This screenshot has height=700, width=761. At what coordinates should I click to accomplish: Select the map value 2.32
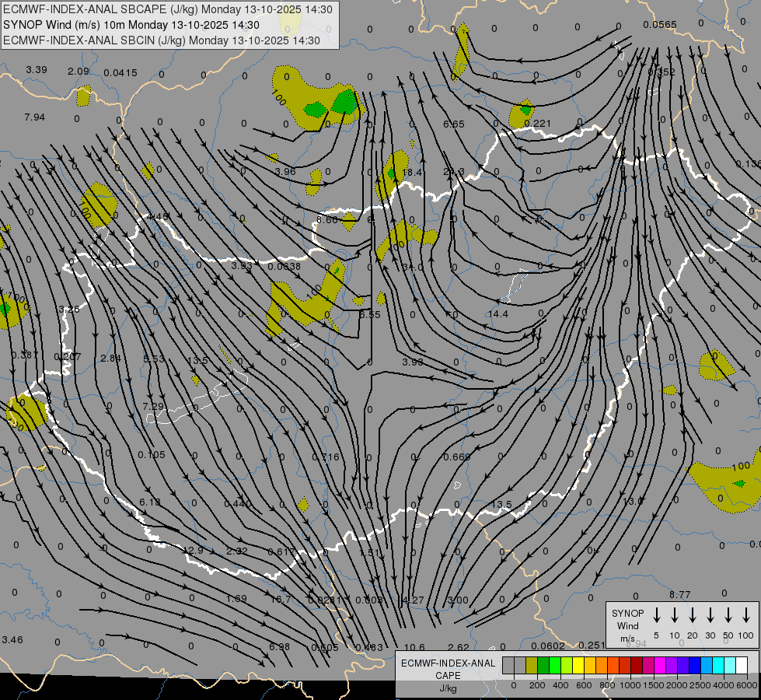click(237, 551)
